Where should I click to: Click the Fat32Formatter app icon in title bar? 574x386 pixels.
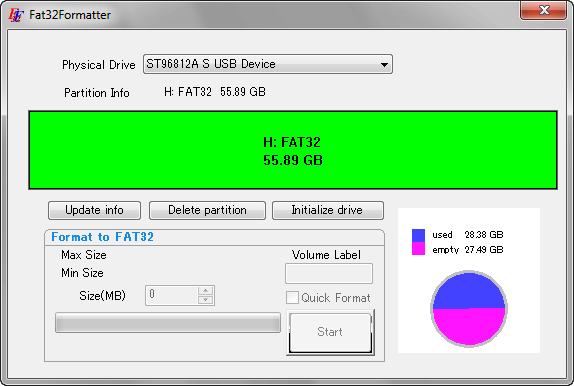tap(16, 15)
